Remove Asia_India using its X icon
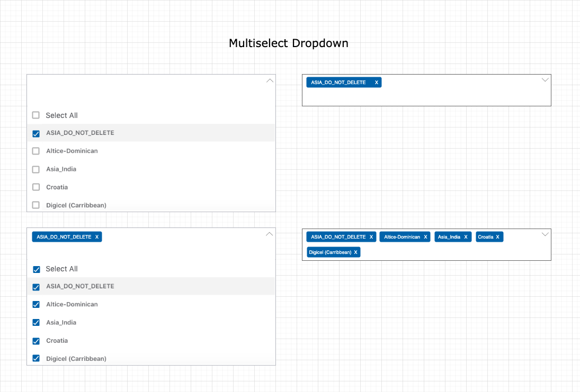This screenshot has width=580, height=392. pyautogui.click(x=466, y=236)
